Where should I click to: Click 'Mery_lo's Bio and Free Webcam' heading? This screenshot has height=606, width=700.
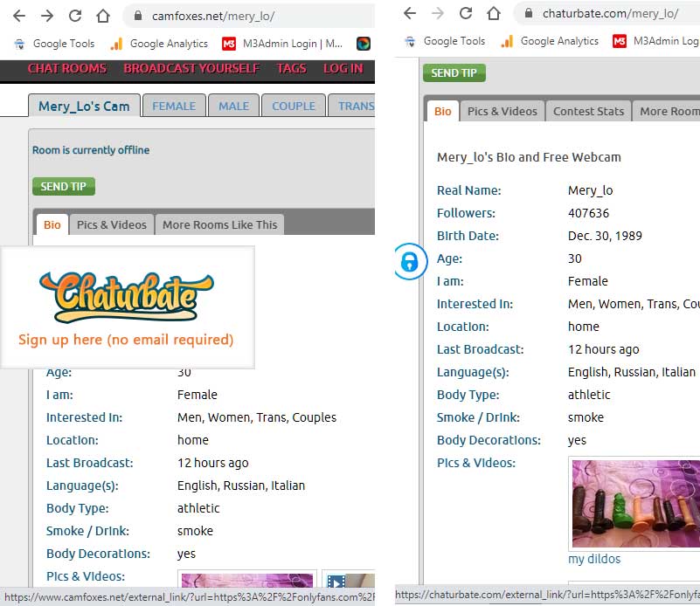529,157
